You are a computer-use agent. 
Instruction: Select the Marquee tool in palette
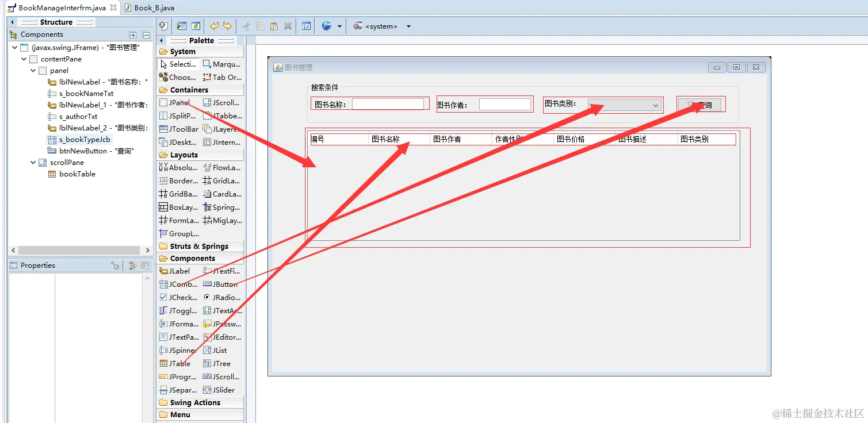pos(222,64)
